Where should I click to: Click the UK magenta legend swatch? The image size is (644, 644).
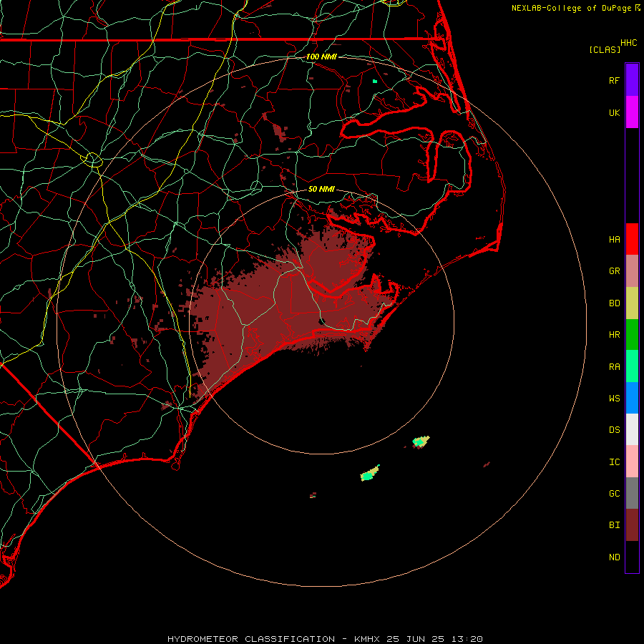tap(632, 112)
